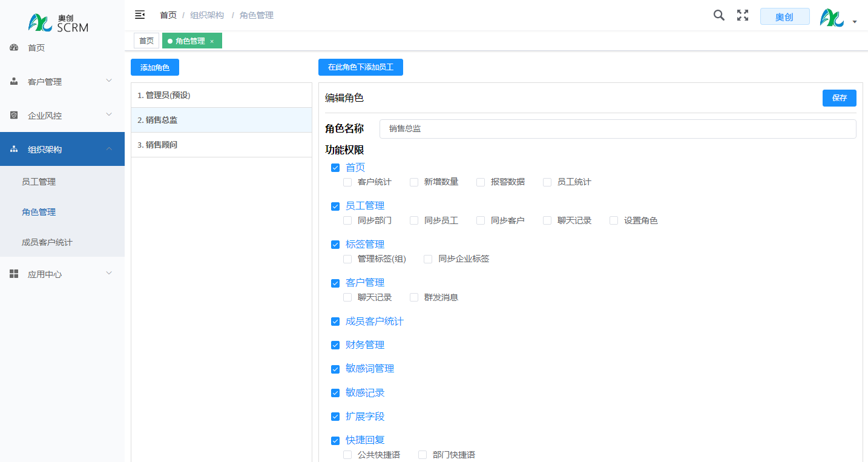Viewport: 868px width, 462px height.
Task: Uncheck the 财务管理 checkbox
Action: click(335, 345)
